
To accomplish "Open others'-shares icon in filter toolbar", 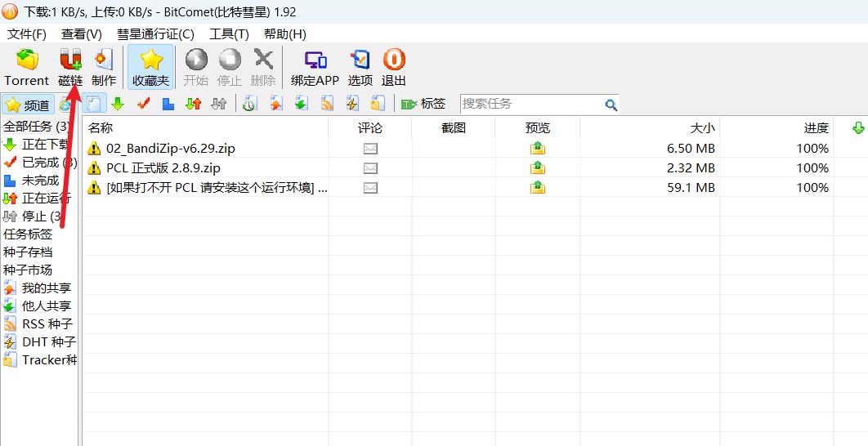I will click(301, 104).
